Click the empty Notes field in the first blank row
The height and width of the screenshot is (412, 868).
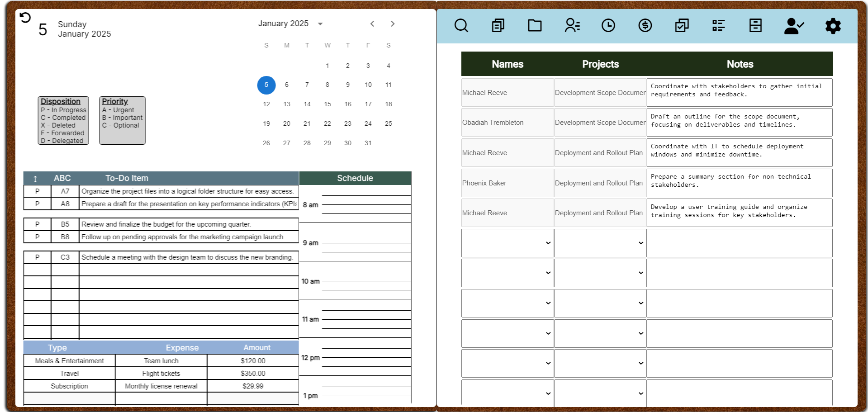point(739,243)
